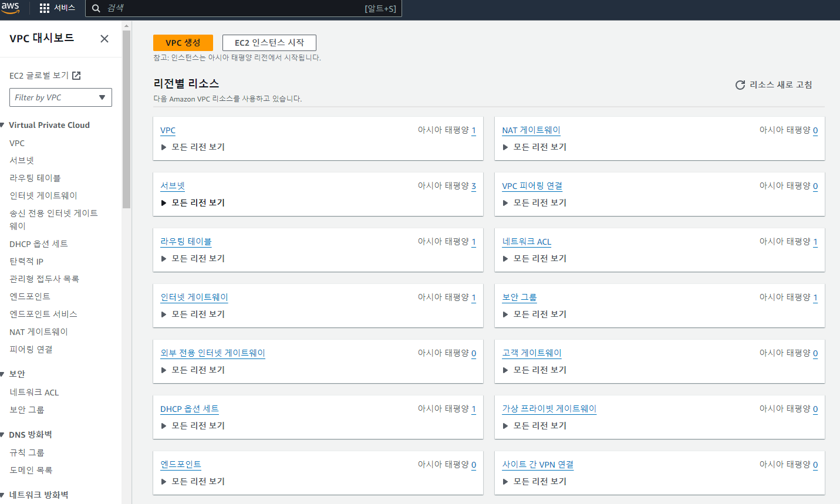Image resolution: width=840 pixels, height=504 pixels.
Task: Collapse the DNS 방화벽 sidebar section
Action: pos(2,435)
